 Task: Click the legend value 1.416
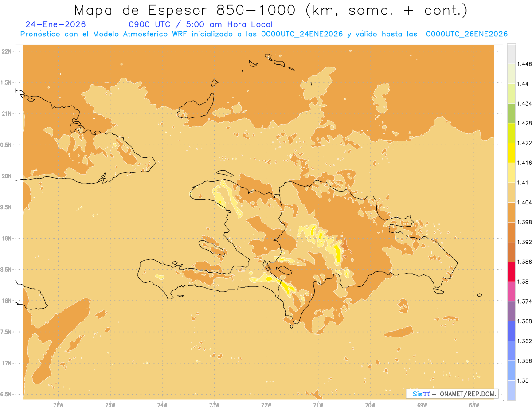[x=524, y=163]
